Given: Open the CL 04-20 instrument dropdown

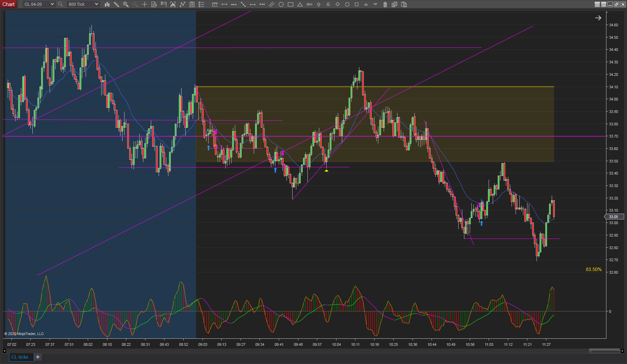Looking at the screenshot, I should (x=39, y=4).
